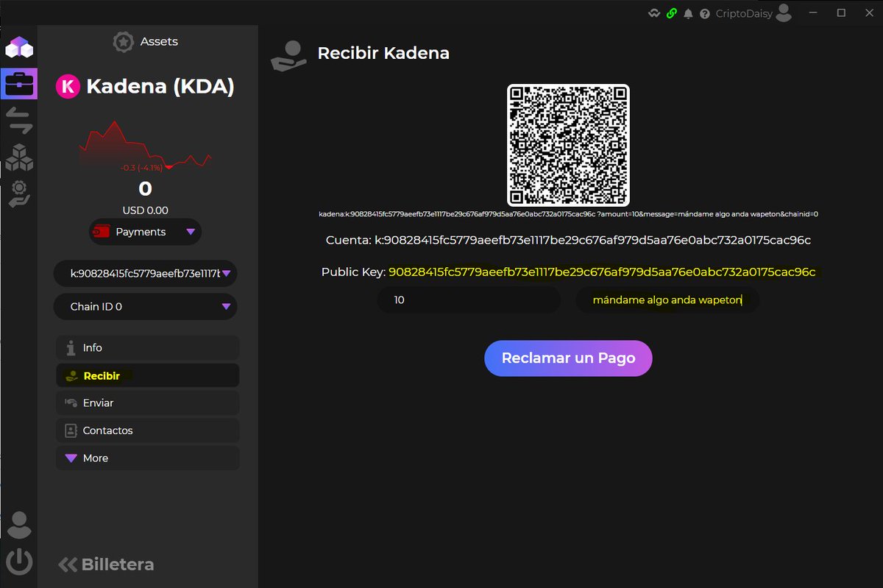
Task: Click the wallet logo cubes icon
Action: click(19, 48)
